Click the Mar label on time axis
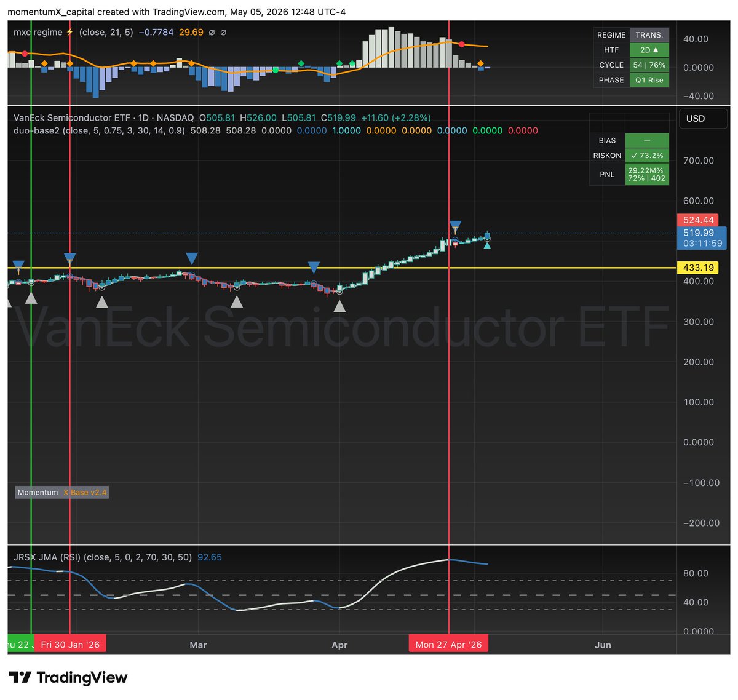This screenshot has height=700, width=738. 198,645
